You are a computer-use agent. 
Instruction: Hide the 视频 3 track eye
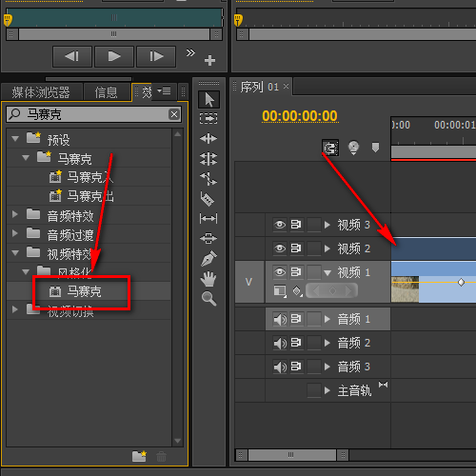click(x=280, y=225)
